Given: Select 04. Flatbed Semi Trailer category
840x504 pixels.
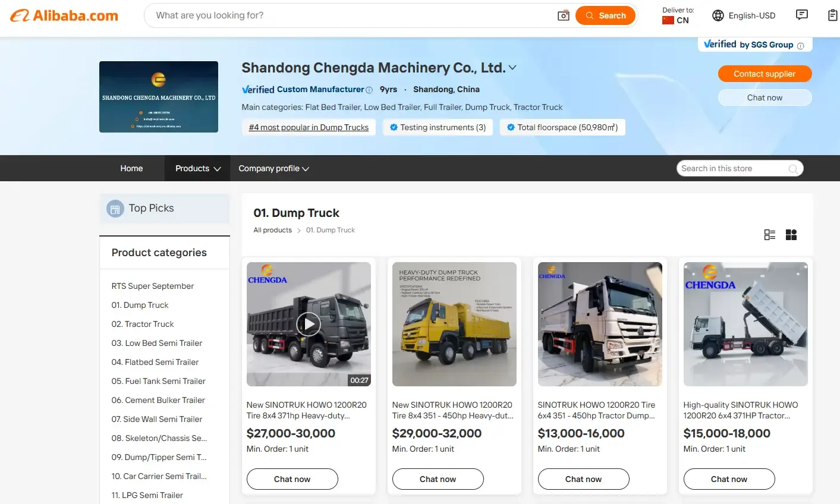Looking at the screenshot, I should pyautogui.click(x=155, y=362).
